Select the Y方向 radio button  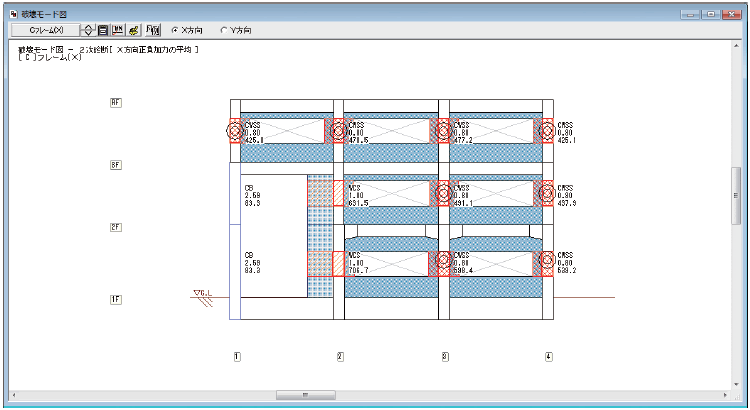[x=223, y=30]
